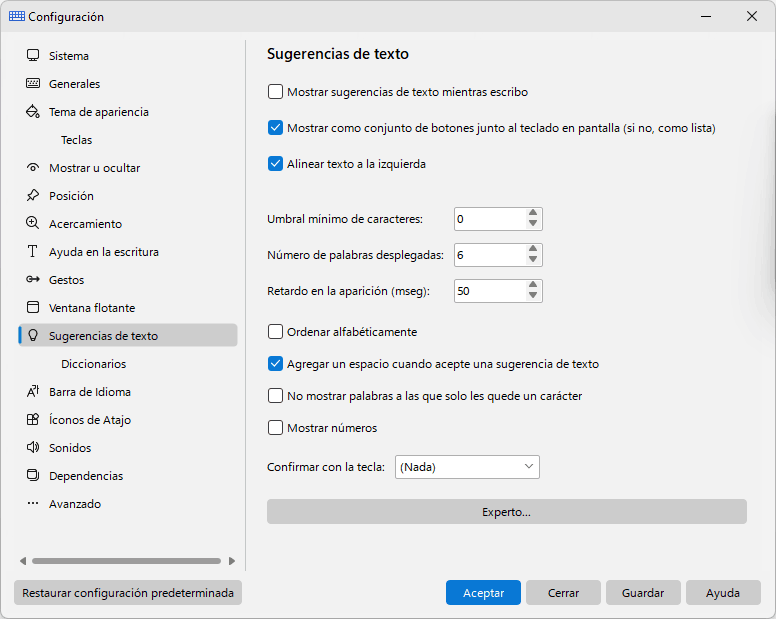Enable No mostrar palabras con un carácter restante
Image resolution: width=776 pixels, height=619 pixels.
[275, 396]
